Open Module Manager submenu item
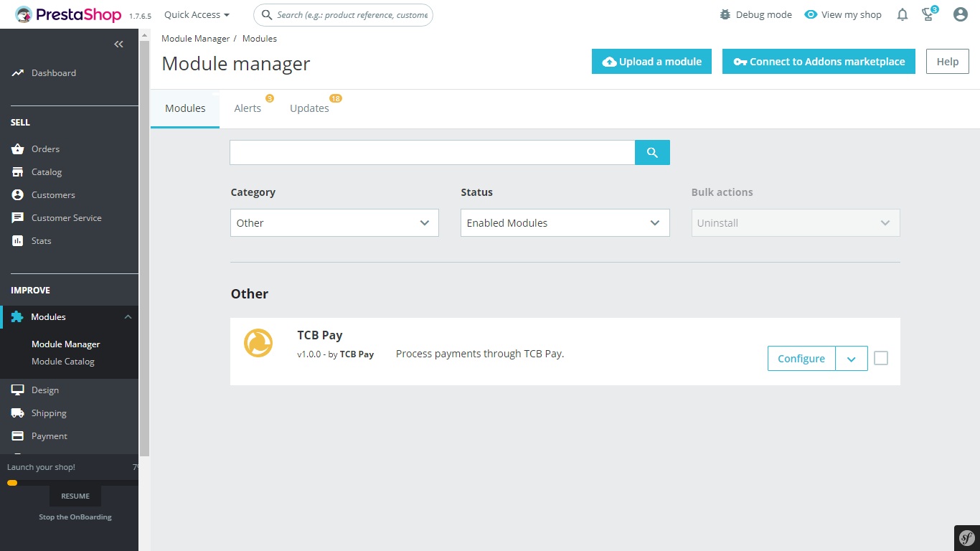Screen dimensions: 980x551 pos(66,344)
